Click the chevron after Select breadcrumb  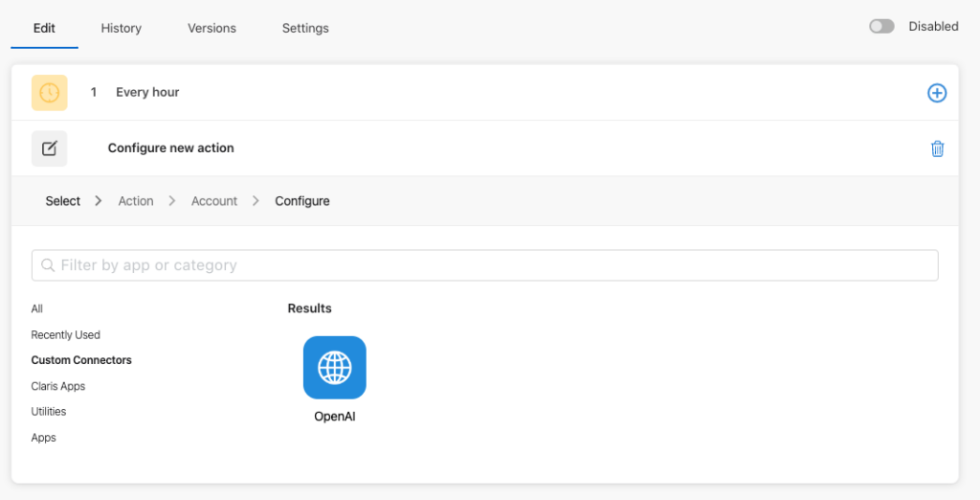tap(99, 201)
